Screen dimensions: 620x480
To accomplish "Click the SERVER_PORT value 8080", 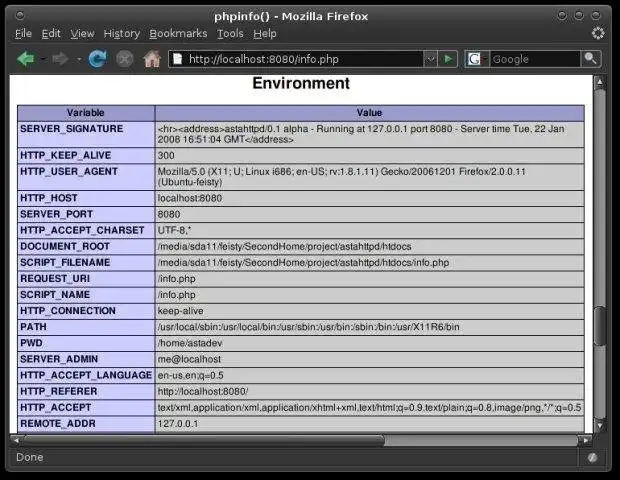I will [x=169, y=214].
